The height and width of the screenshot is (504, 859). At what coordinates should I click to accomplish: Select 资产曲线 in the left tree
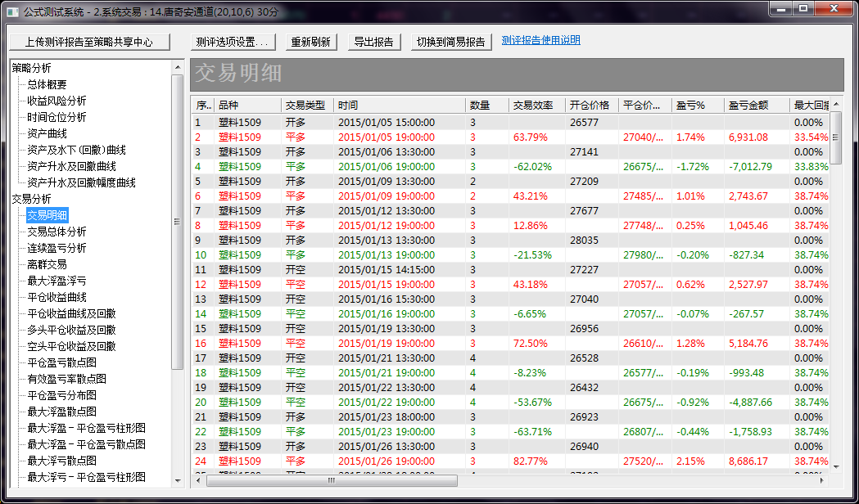point(47,133)
